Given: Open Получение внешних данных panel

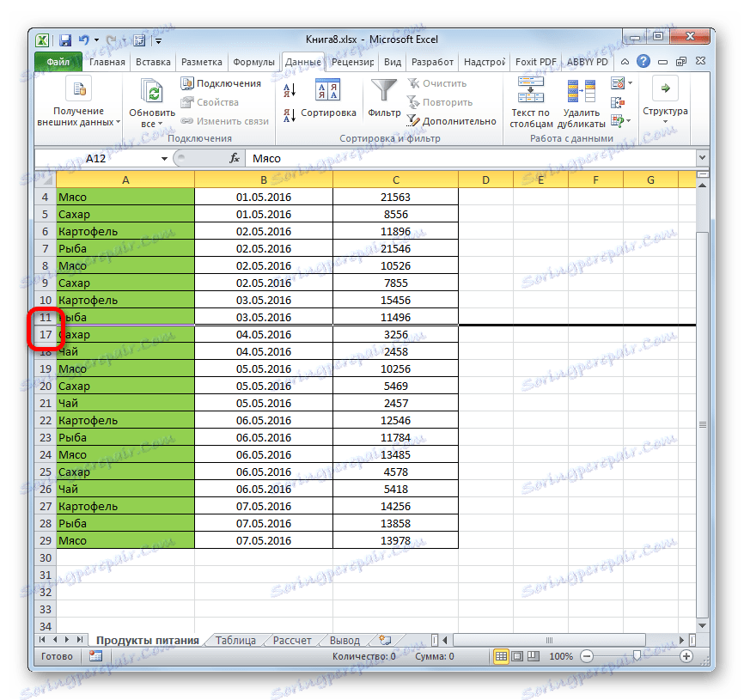Looking at the screenshot, I should [78, 100].
